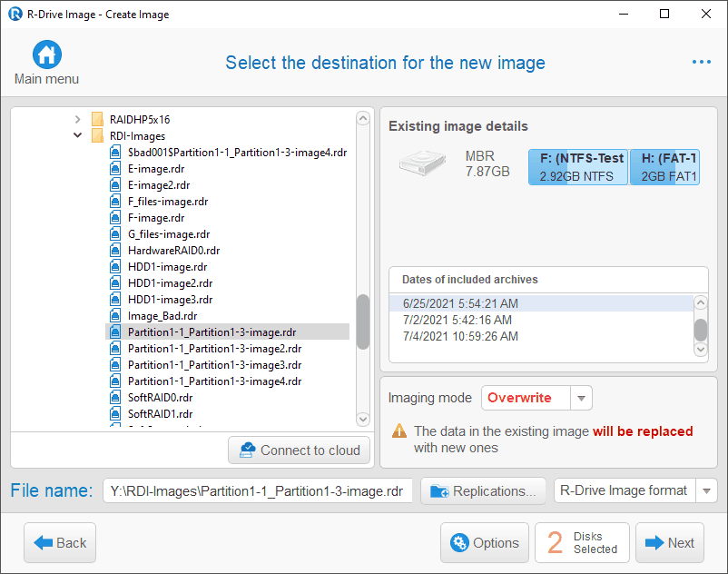Click the Image_Bad.rdr file icon
The height and width of the screenshot is (574, 728).
point(115,316)
